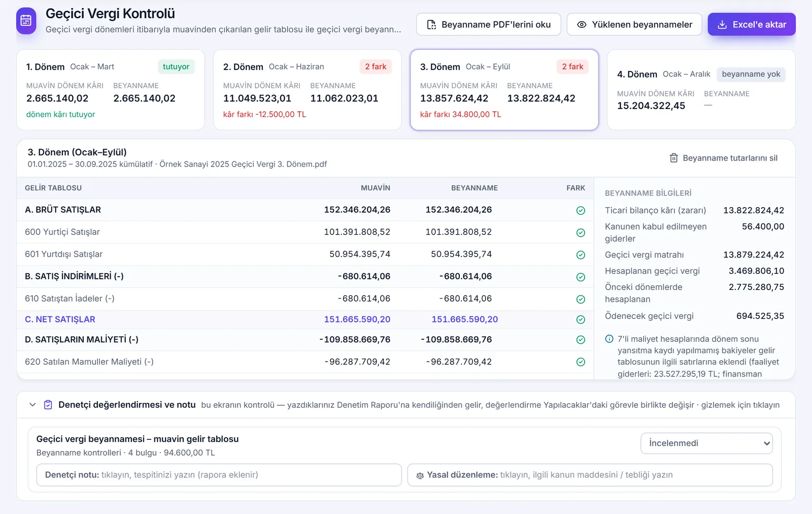Click the tutuyor badge on 1. Dönem
Viewport: 812px width, 514px height.
click(x=176, y=67)
